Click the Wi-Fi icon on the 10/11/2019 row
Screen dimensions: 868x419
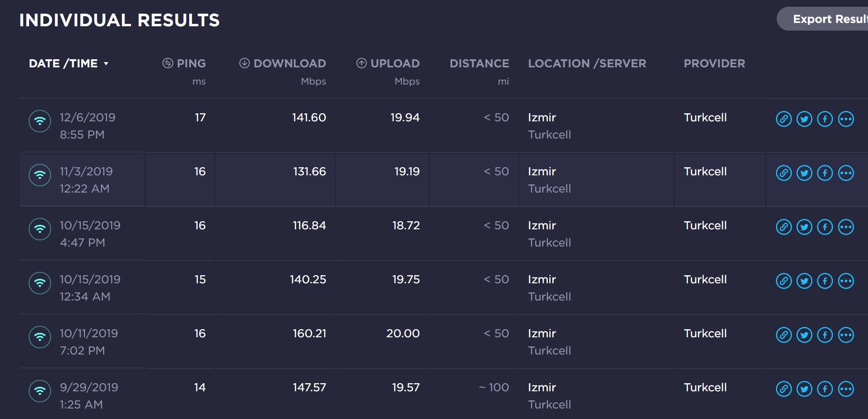[40, 337]
